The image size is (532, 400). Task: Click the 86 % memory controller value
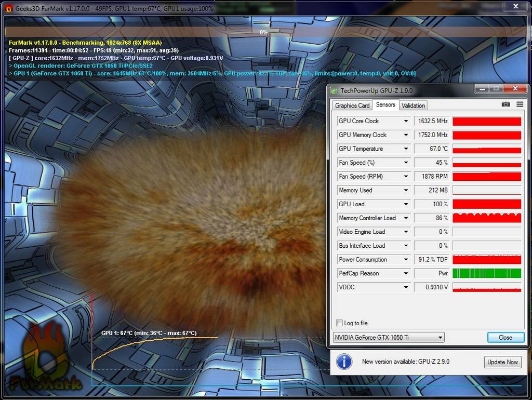click(432, 218)
